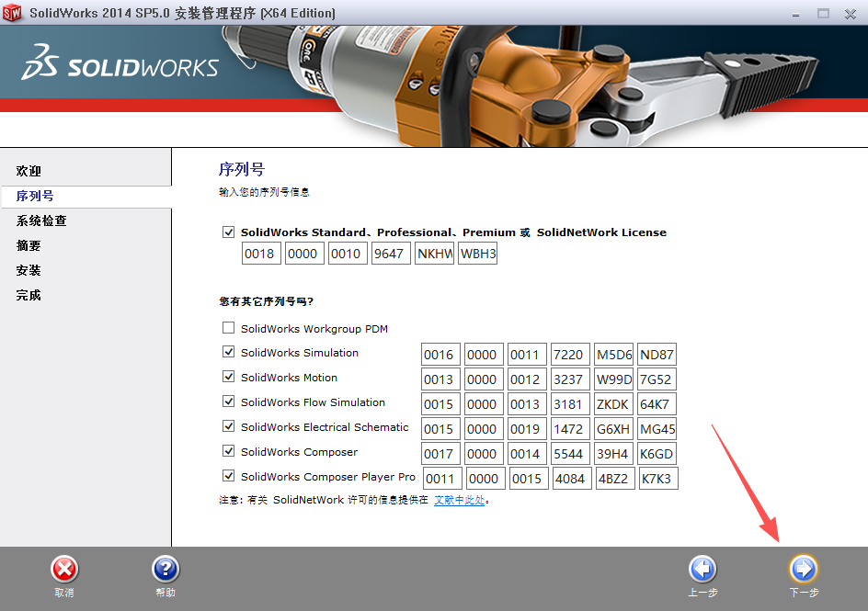This screenshot has width=868, height=611.
Task: Click the first serial number field showing 0018
Action: pyautogui.click(x=261, y=254)
